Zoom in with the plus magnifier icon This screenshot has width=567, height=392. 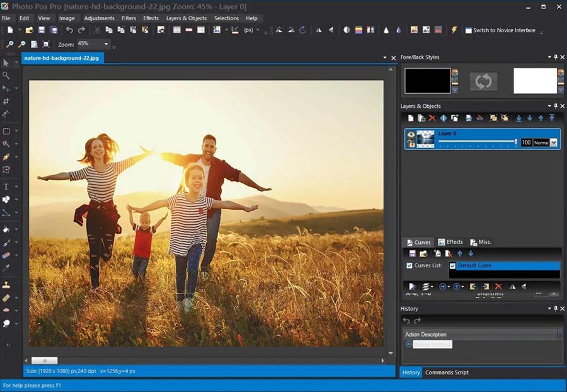(x=9, y=44)
